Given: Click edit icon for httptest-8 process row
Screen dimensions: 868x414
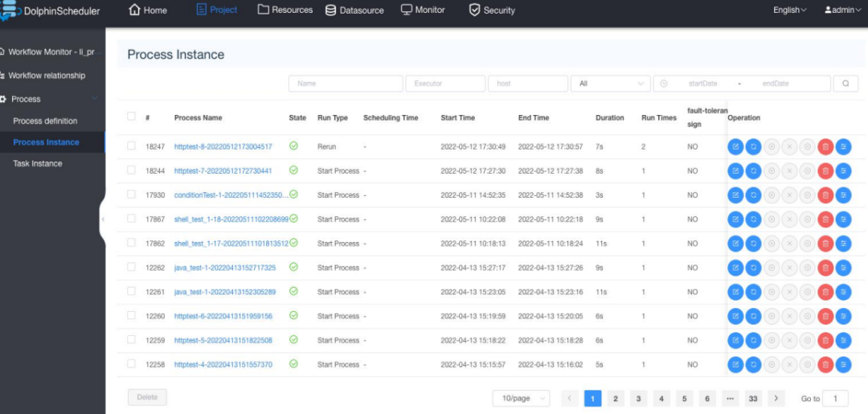Looking at the screenshot, I should coord(735,146).
